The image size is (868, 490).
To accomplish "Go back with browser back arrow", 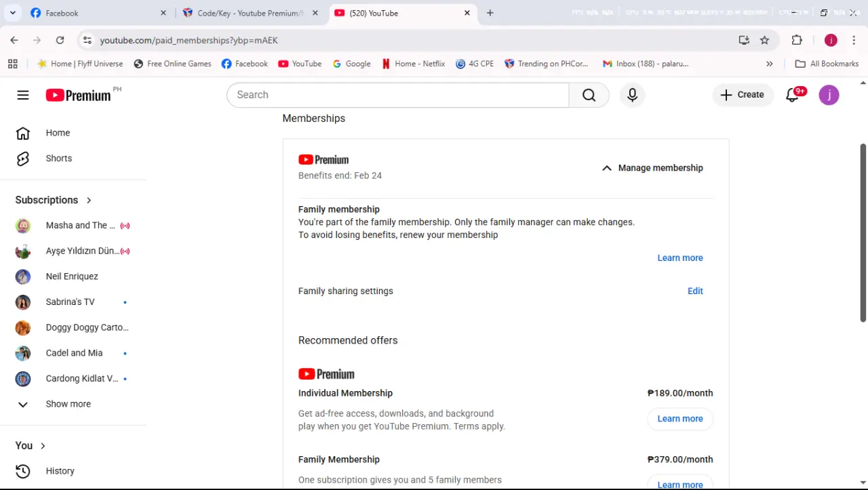I will 14,40.
